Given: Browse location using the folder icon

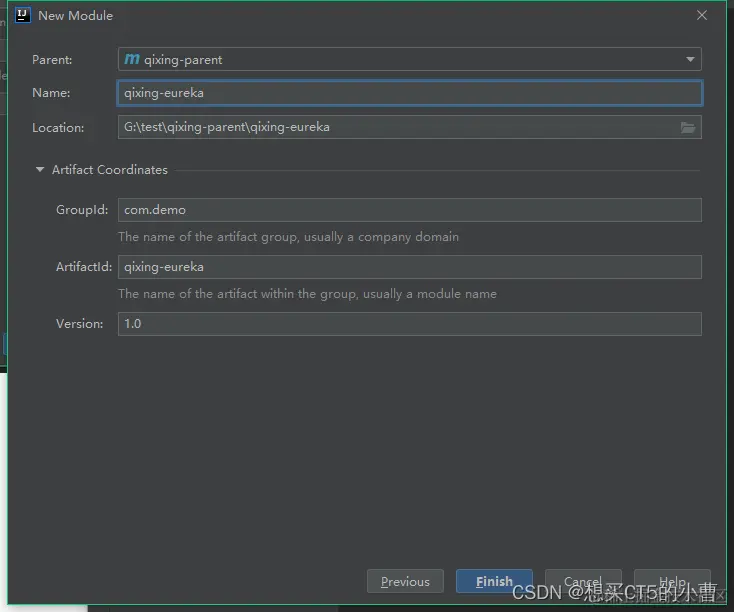Looking at the screenshot, I should [688, 127].
